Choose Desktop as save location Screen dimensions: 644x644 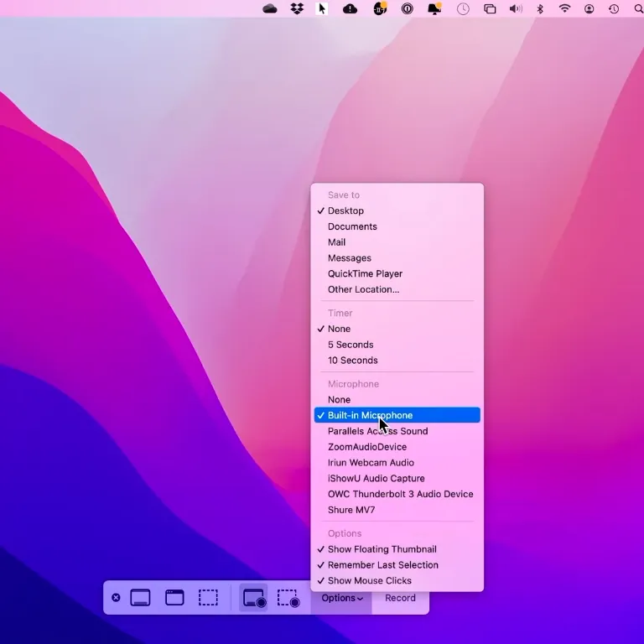pos(397,210)
